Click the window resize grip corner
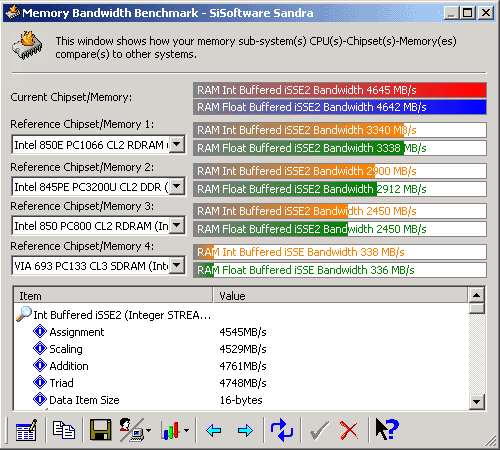Image resolution: width=500 pixels, height=450 pixels. click(491, 441)
